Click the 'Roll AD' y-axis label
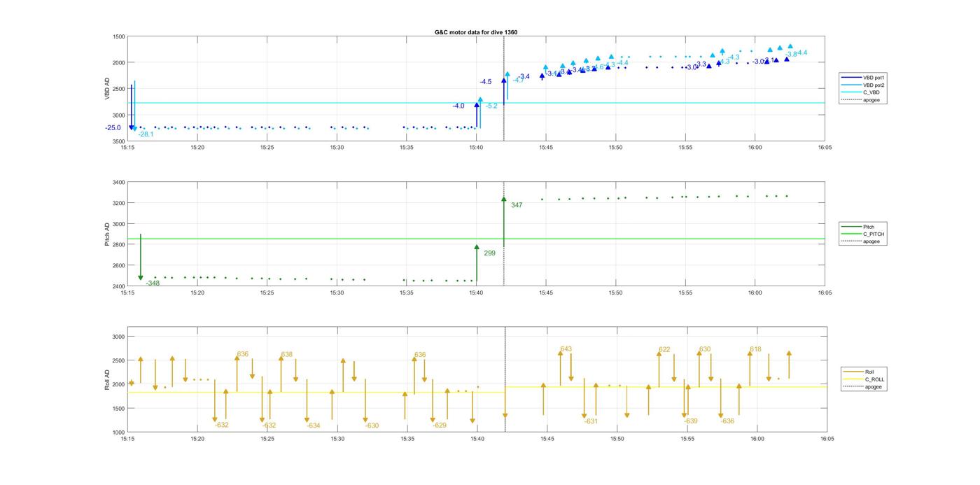This screenshot has height=485, width=980. coord(107,379)
